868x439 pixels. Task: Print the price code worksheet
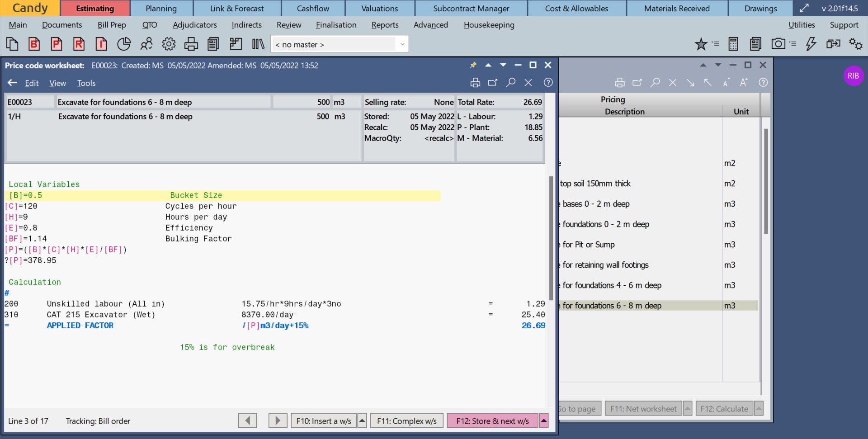coord(475,82)
